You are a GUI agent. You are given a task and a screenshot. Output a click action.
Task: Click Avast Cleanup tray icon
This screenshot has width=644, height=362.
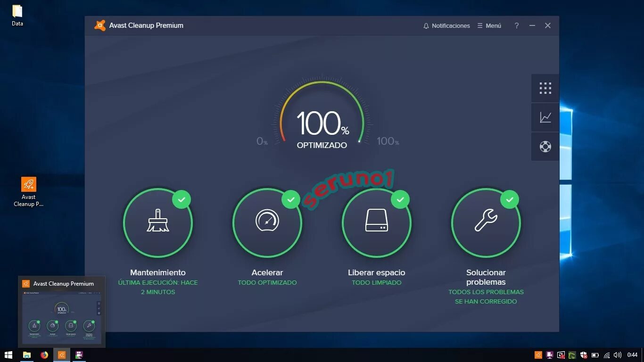coord(538,355)
